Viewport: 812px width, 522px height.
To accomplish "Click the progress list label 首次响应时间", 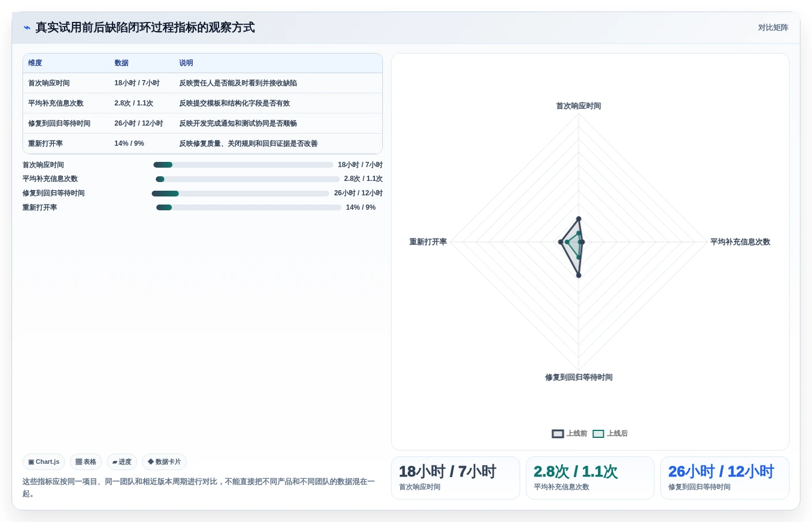I will tap(43, 165).
